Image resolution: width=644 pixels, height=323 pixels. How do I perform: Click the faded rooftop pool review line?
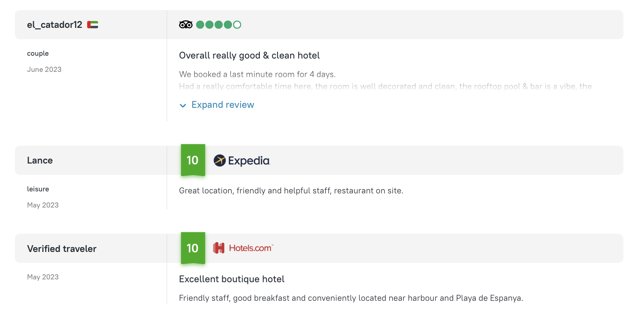tap(385, 86)
